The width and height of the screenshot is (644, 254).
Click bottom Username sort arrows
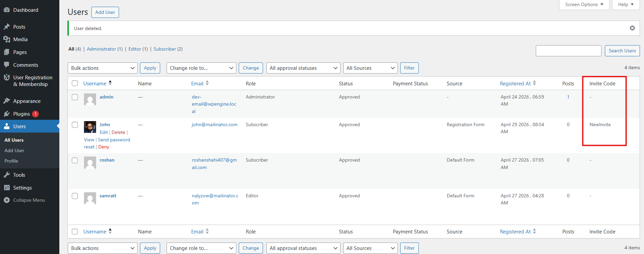pyautogui.click(x=110, y=231)
